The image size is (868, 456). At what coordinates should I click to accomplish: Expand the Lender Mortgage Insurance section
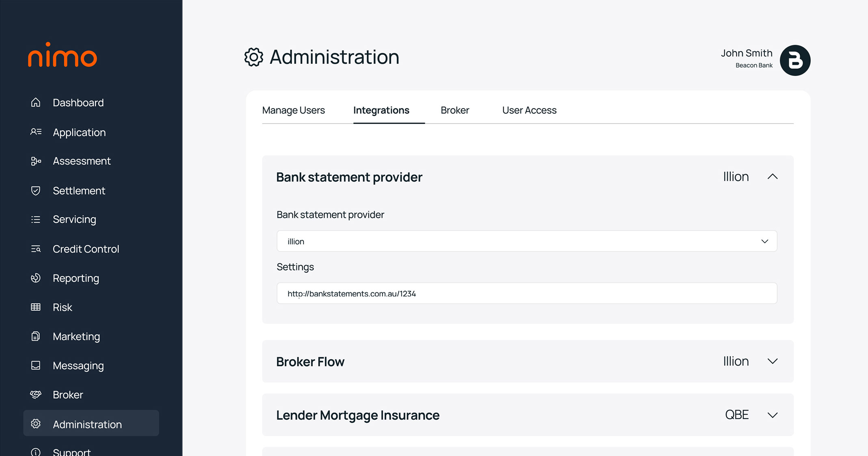click(x=772, y=415)
